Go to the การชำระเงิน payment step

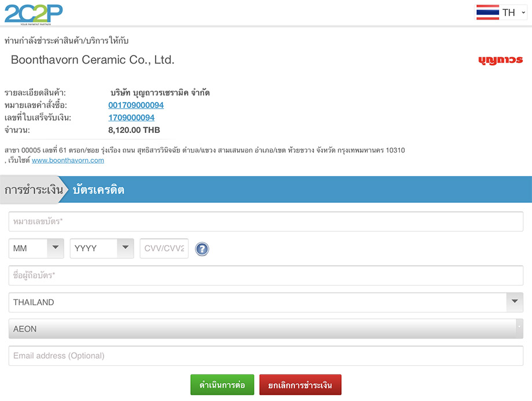point(34,190)
